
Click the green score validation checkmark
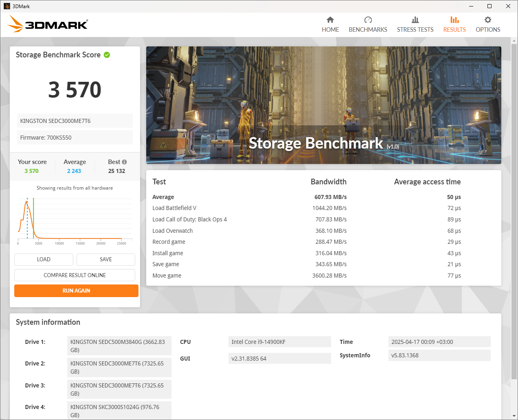(107, 55)
